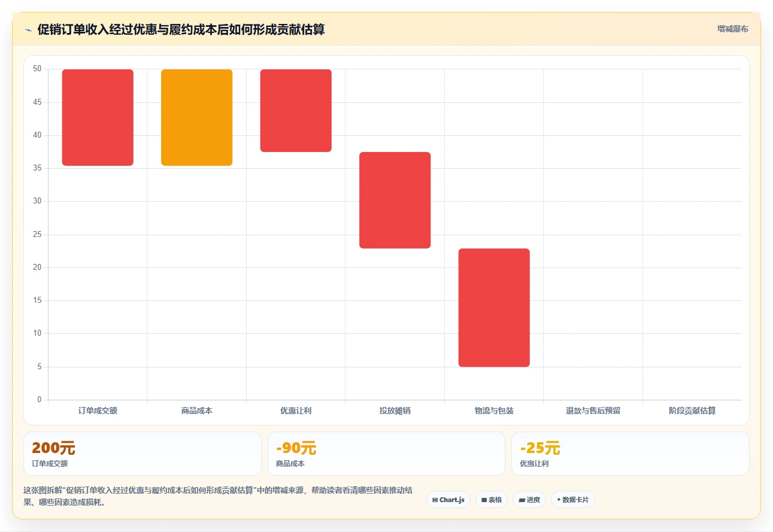Click the red 物流与包装 bar

[494, 308]
